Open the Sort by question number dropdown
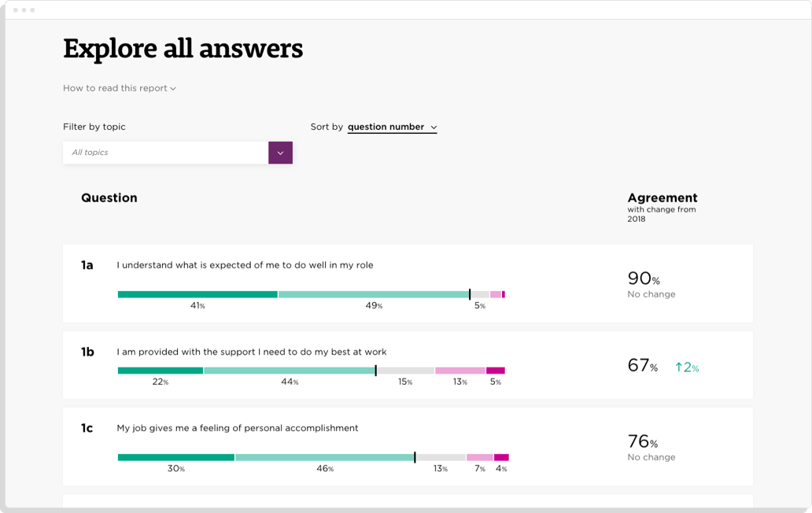The width and height of the screenshot is (812, 513). coord(392,127)
